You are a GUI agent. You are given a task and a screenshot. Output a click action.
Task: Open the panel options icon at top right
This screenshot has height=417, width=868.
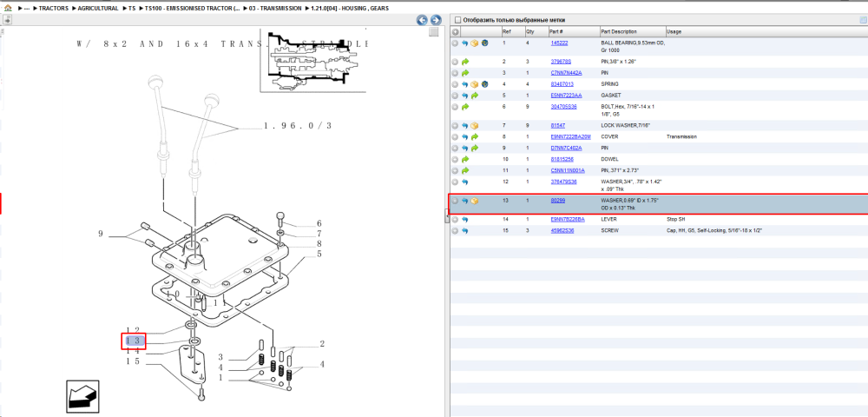(x=863, y=20)
